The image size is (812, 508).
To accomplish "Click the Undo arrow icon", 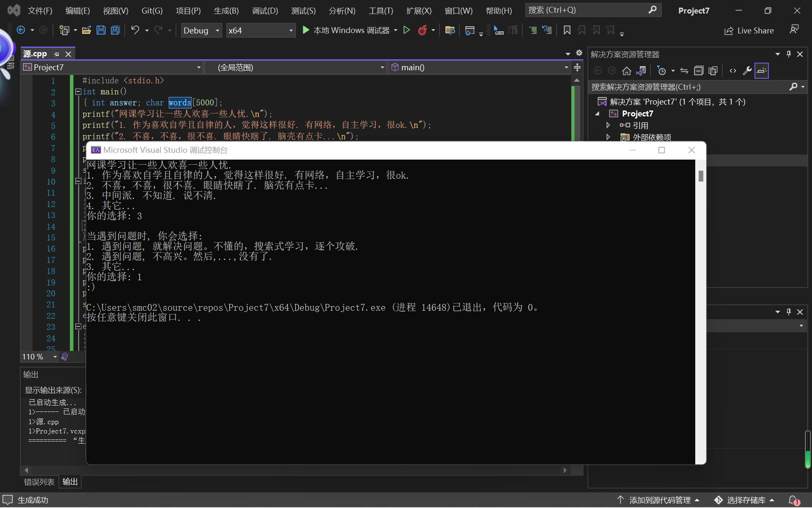I will (x=135, y=30).
